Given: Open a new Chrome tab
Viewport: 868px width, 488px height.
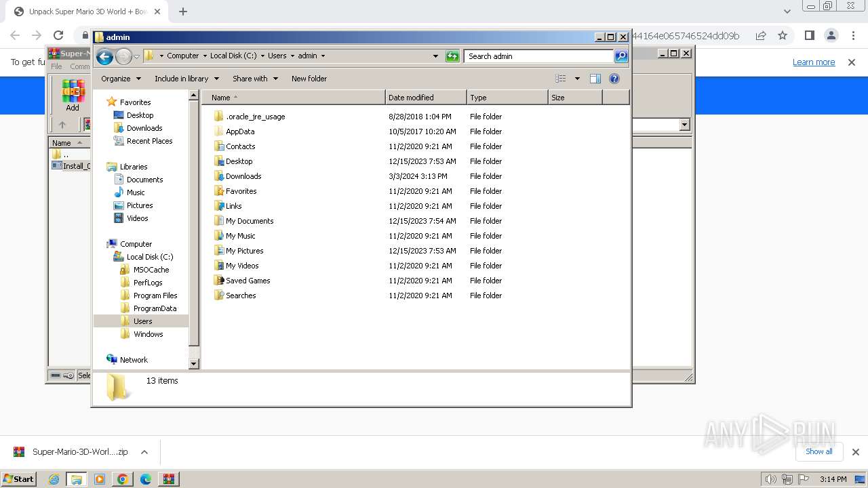Looking at the screenshot, I should (183, 12).
